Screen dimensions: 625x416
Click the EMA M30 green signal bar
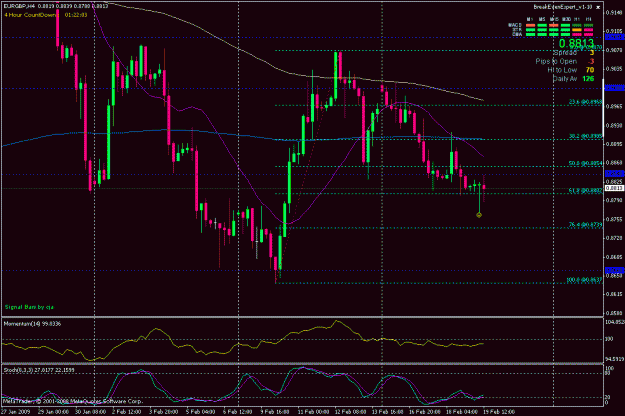pos(565,35)
